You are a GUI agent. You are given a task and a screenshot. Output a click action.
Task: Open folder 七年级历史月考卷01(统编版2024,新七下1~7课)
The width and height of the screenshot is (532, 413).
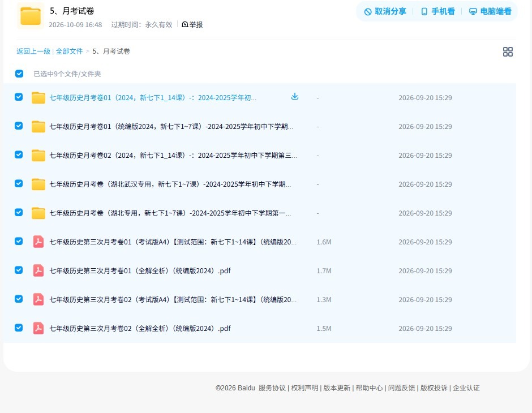pyautogui.click(x=171, y=127)
